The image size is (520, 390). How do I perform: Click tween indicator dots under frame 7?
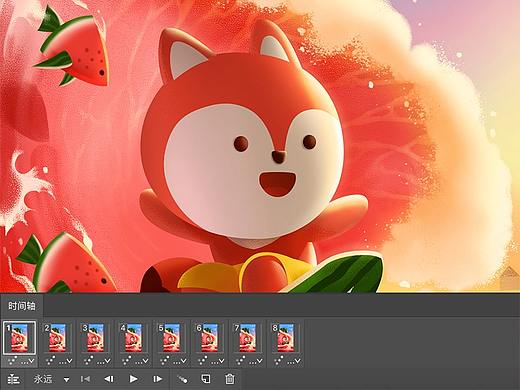point(240,361)
